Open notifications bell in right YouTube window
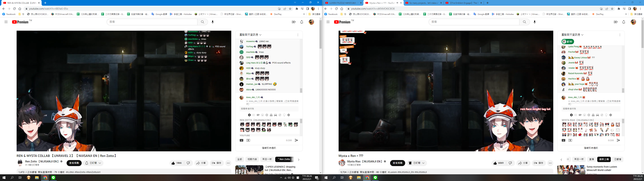Screen dimensions: 644x181 (624, 22)
